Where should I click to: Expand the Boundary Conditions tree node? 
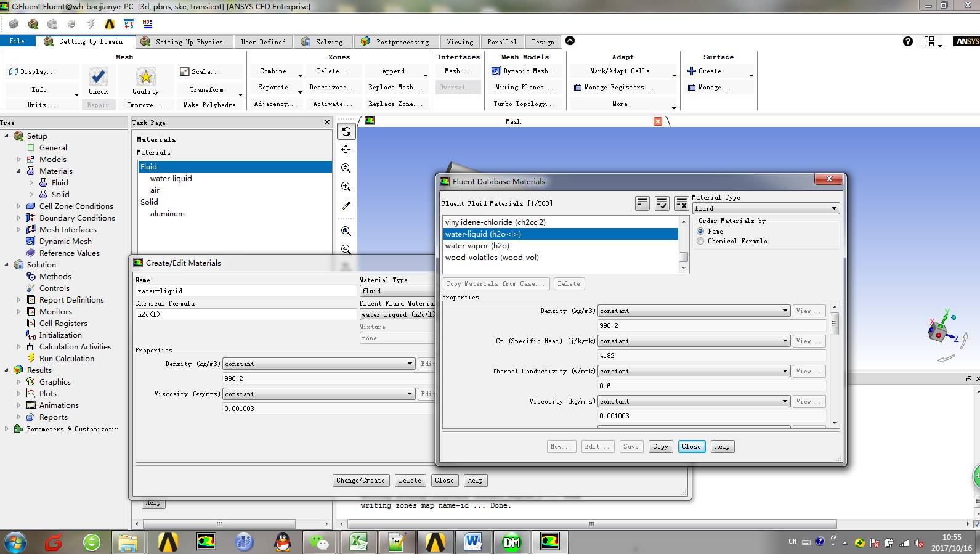pyautogui.click(x=18, y=218)
